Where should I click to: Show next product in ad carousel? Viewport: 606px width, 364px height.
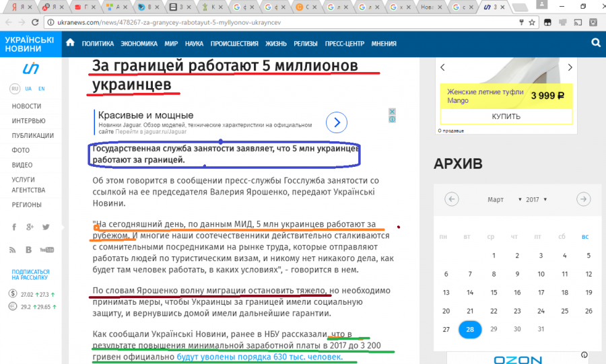pos(570,67)
